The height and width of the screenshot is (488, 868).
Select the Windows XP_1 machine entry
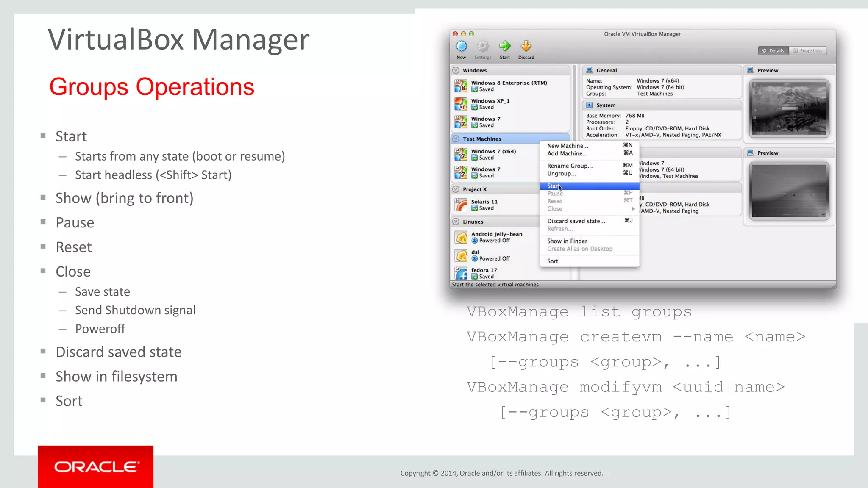click(x=490, y=104)
